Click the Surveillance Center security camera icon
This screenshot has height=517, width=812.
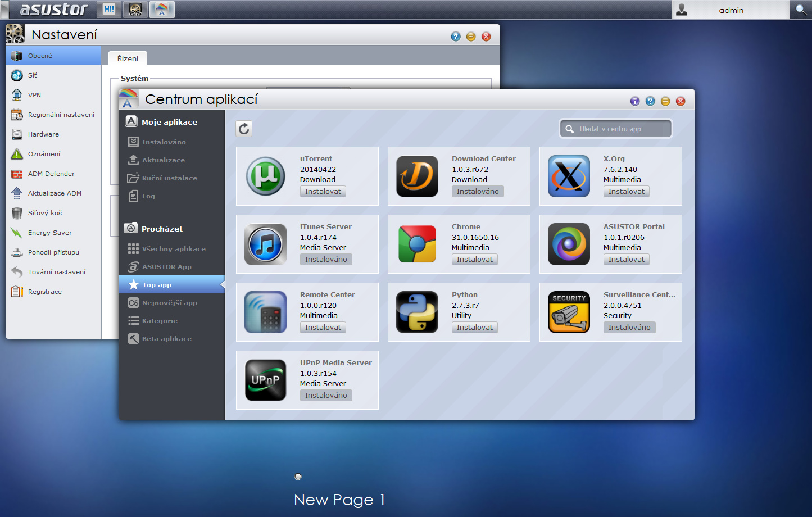click(569, 312)
